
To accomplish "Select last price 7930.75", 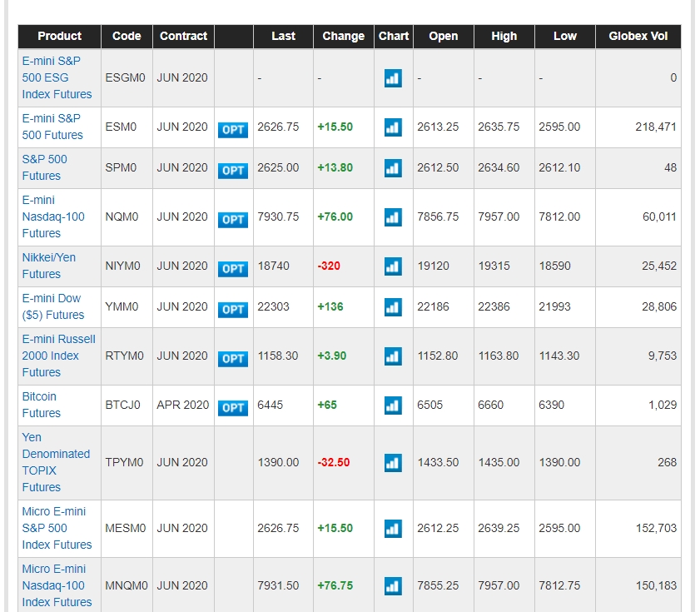I will click(x=278, y=216).
